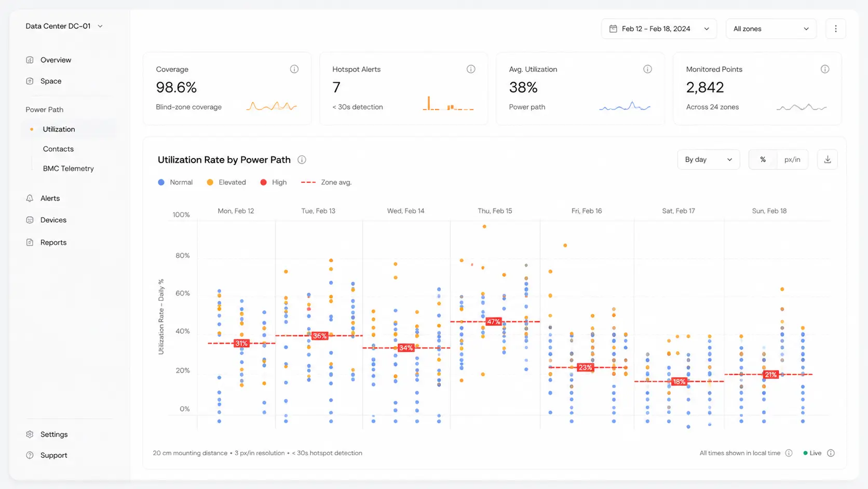This screenshot has height=489, width=868.
Task: Select the % unit toggle
Action: 763,160
